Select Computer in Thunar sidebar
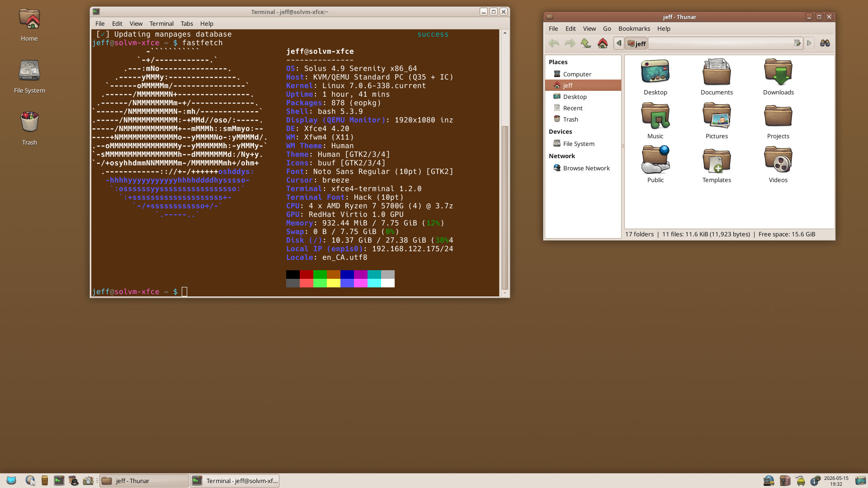 click(x=583, y=74)
